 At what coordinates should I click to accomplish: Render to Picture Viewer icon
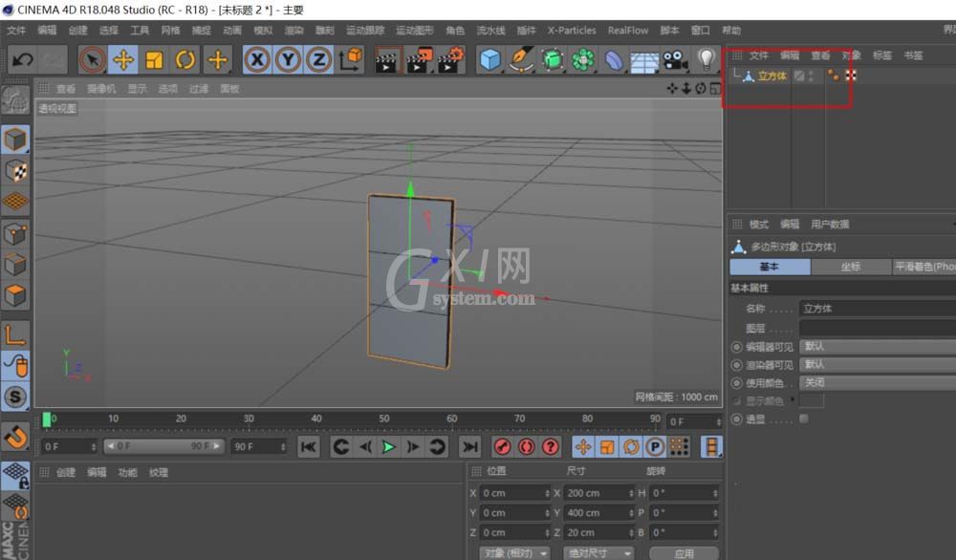point(419,59)
